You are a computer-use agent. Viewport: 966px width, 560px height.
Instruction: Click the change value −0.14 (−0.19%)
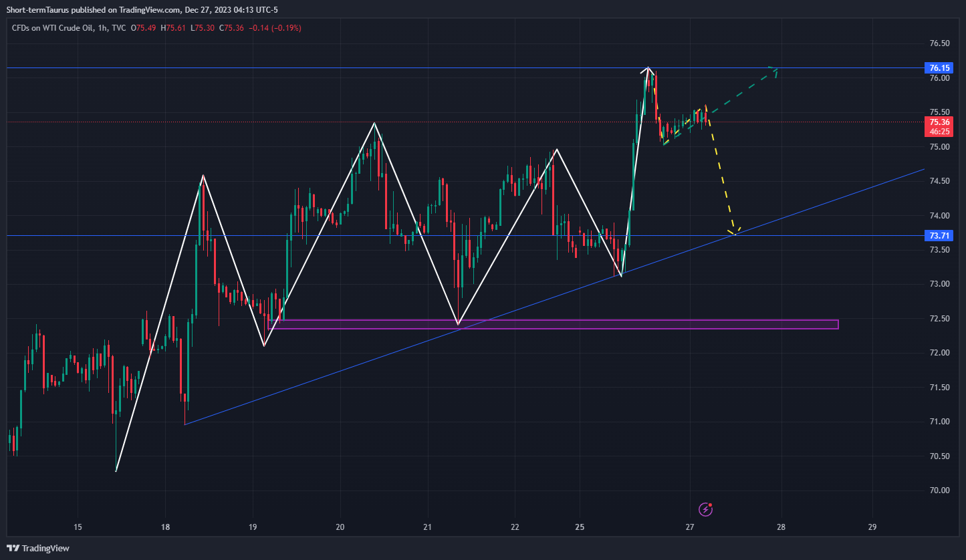[x=274, y=28]
